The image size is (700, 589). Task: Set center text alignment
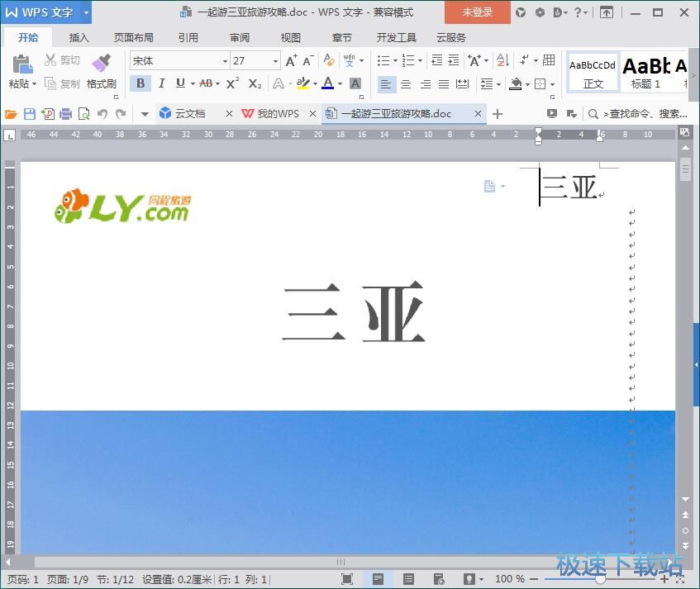pyautogui.click(x=406, y=84)
